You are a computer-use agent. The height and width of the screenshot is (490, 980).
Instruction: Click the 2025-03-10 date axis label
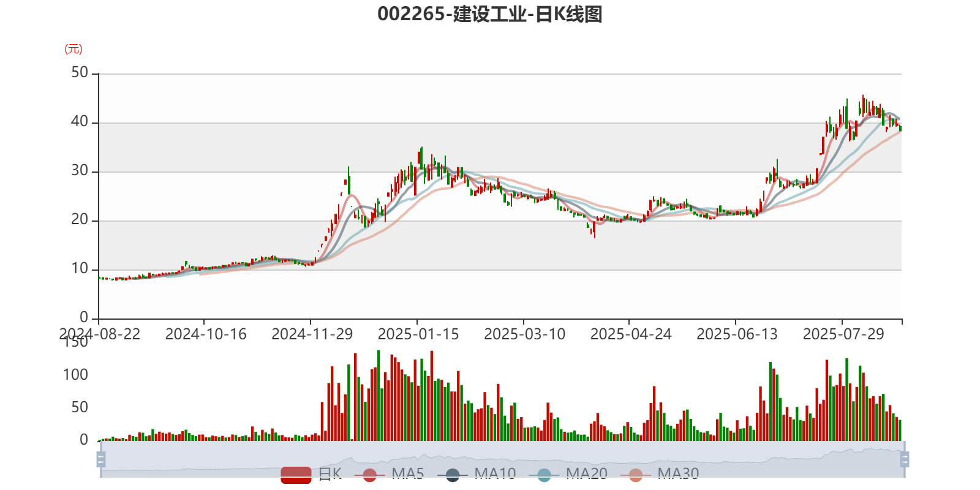pos(525,334)
